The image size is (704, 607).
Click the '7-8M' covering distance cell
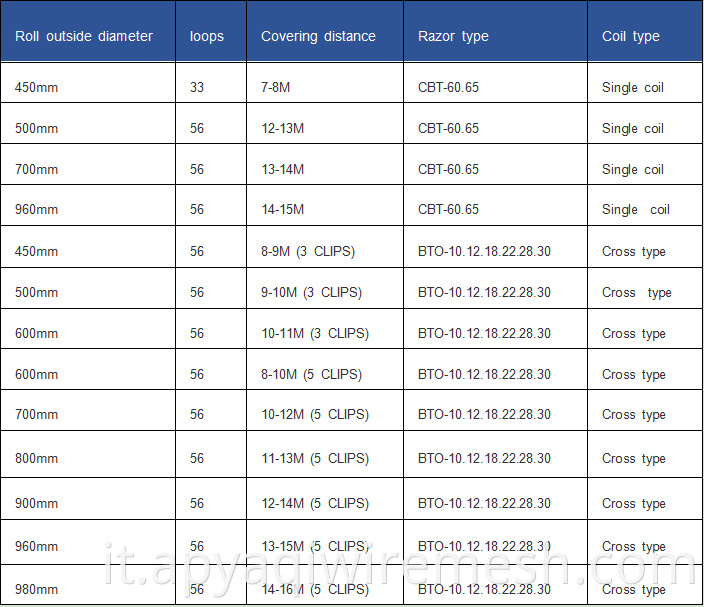[325, 83]
